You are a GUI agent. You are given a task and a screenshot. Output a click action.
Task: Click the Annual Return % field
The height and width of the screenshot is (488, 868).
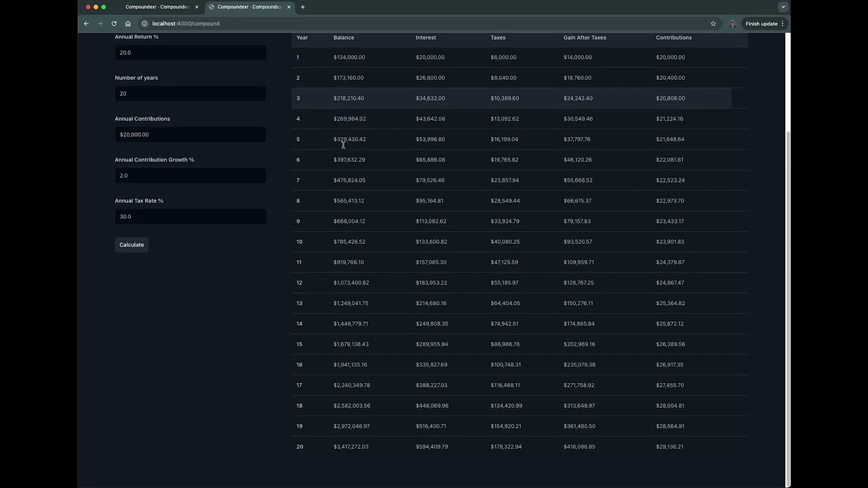(191, 52)
